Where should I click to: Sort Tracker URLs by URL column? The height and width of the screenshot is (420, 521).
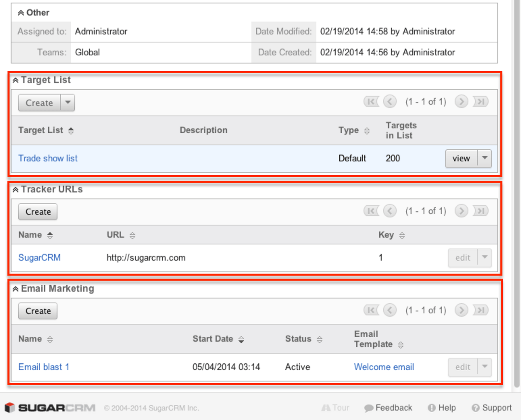121,235
